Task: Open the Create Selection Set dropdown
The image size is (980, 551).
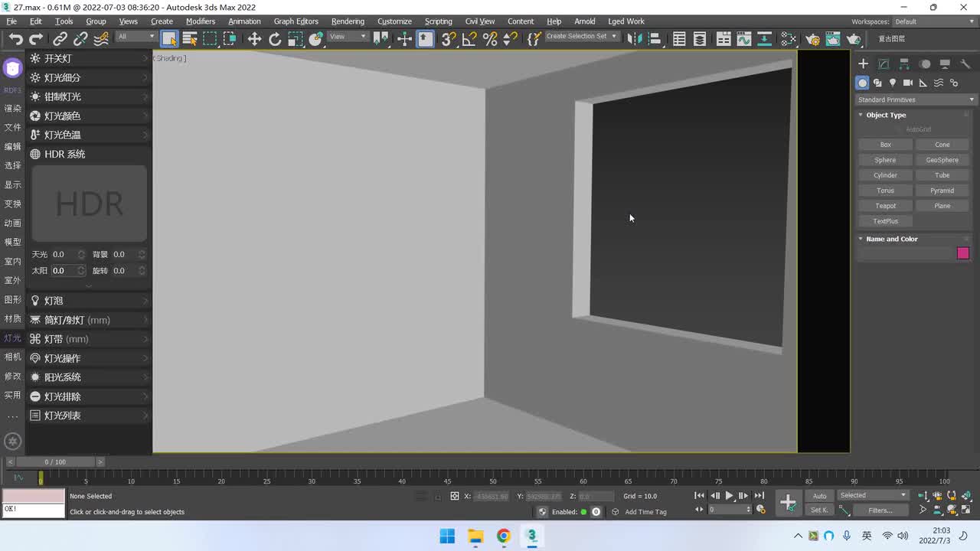Action: tap(581, 37)
